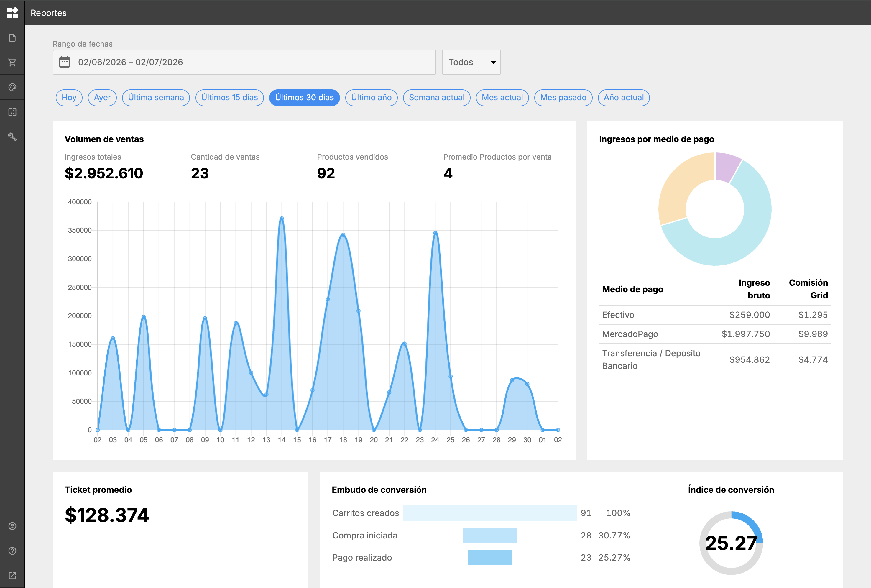Open the user account sidebar icon
This screenshot has height=588, width=871.
pos(12,526)
